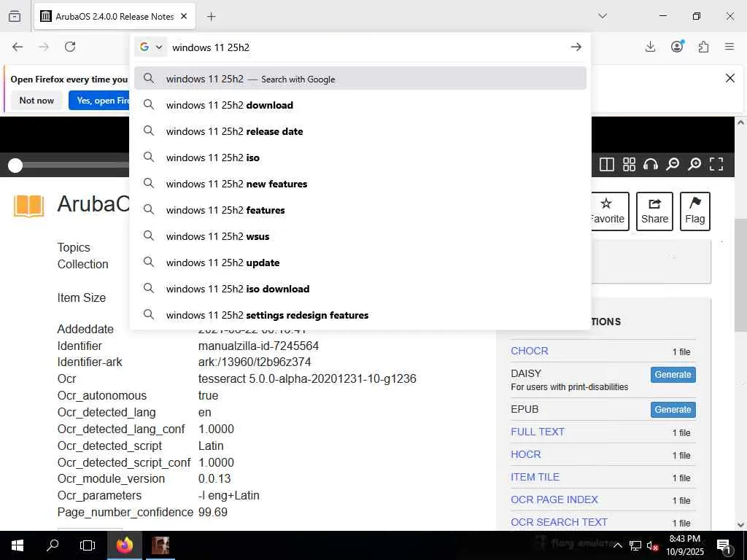747x560 pixels.
Task: Choose suggestion 'windows 11 25h2 wsus'
Action: click(360, 236)
